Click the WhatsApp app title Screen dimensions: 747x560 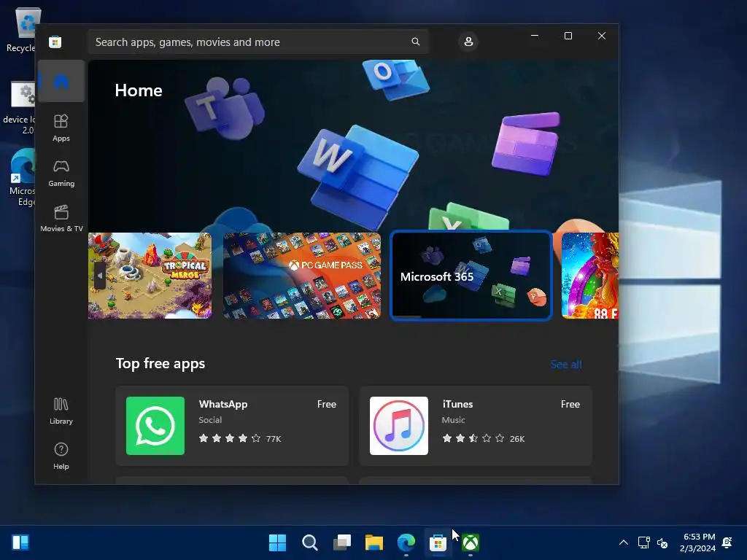pyautogui.click(x=223, y=404)
